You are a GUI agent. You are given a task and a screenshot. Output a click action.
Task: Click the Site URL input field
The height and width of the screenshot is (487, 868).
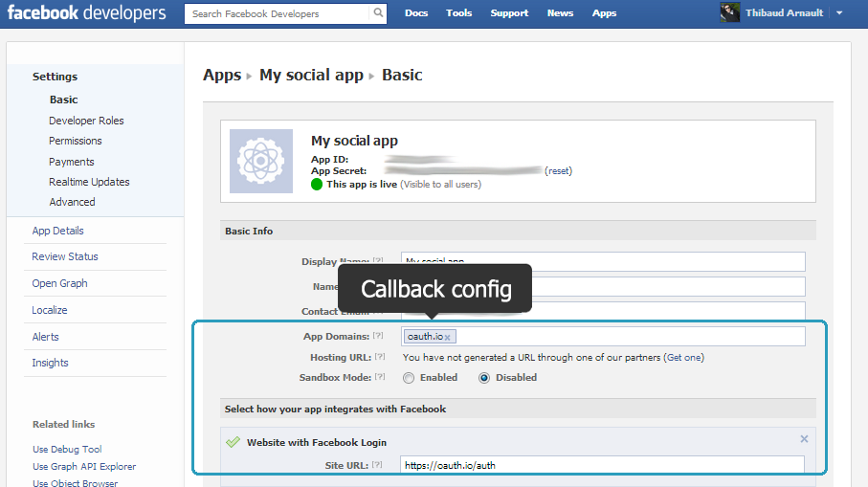[x=602, y=465]
